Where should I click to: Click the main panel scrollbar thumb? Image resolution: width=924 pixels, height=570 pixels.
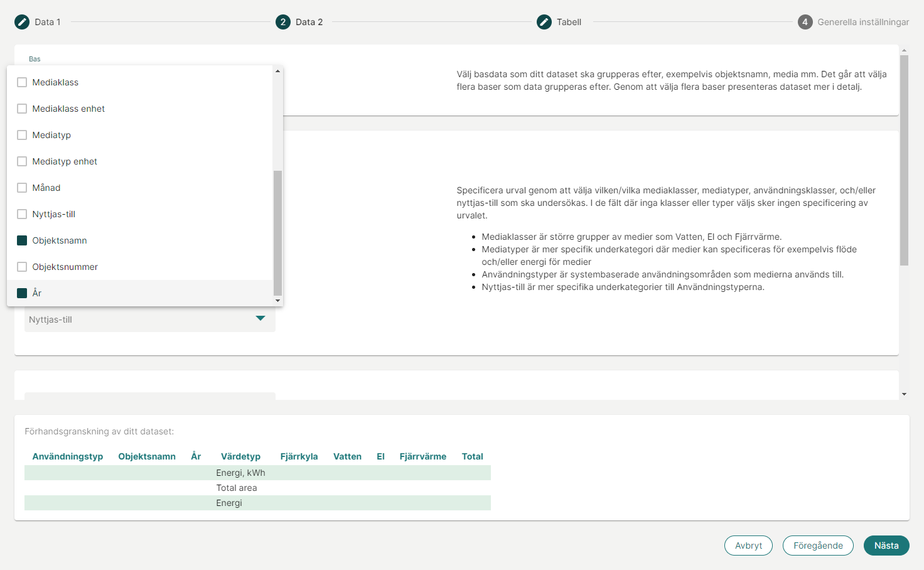point(904,160)
